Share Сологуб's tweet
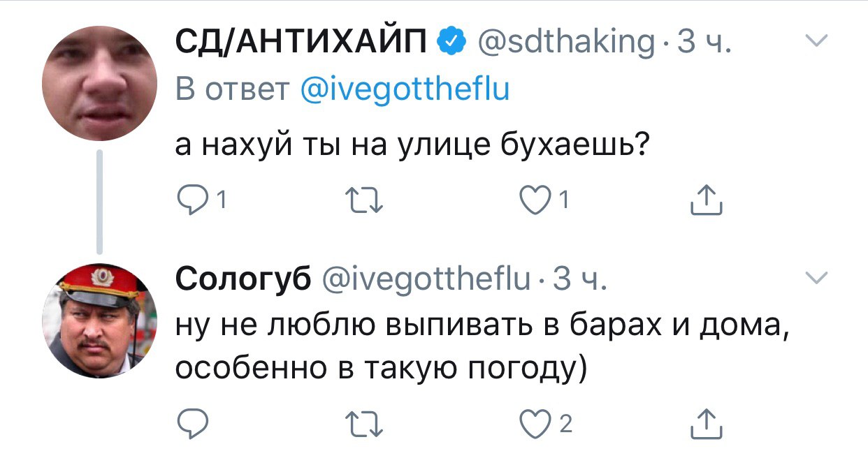The height and width of the screenshot is (458, 868). coord(705,424)
